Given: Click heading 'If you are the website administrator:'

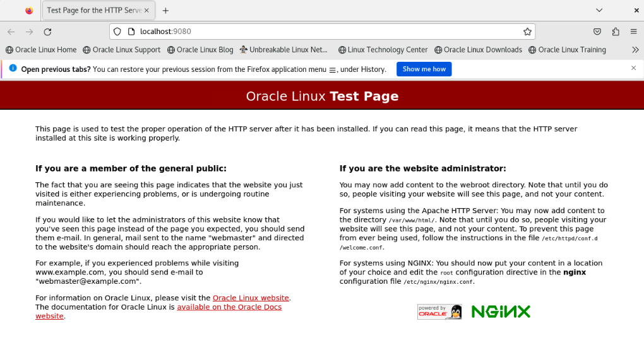Looking at the screenshot, I should [x=422, y=168].
